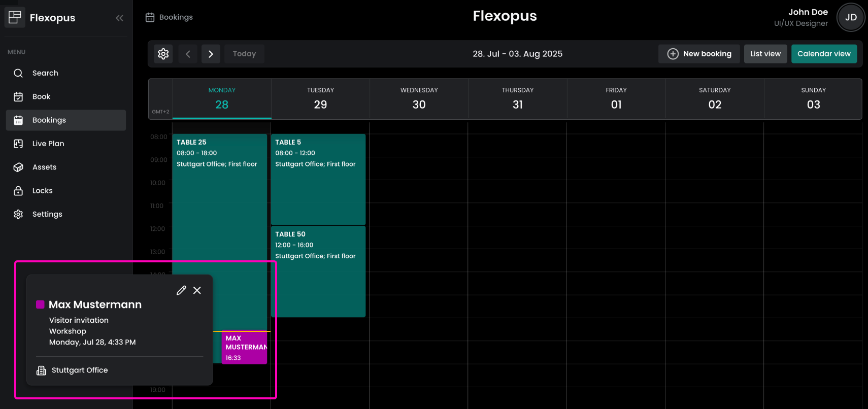Click the pencil edit icon in popup
Screen dimensions: 868x409
click(181, 290)
